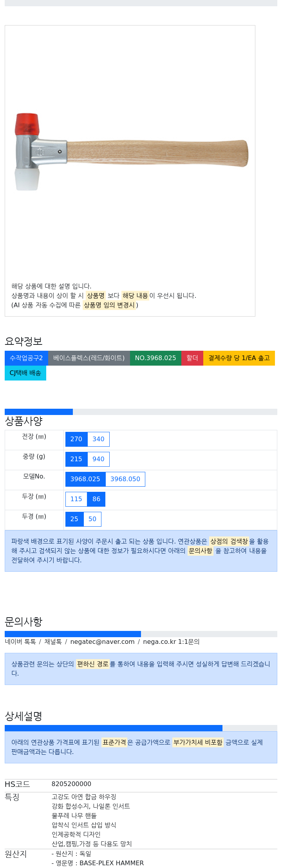The width and height of the screenshot is (282, 868).
Task: Choose the 940 g weight option
Action: (x=98, y=459)
